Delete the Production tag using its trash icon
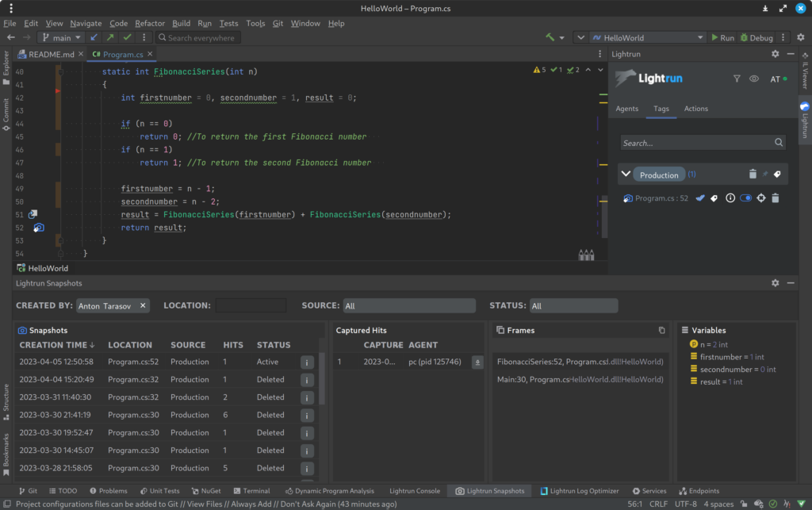 pyautogui.click(x=753, y=174)
